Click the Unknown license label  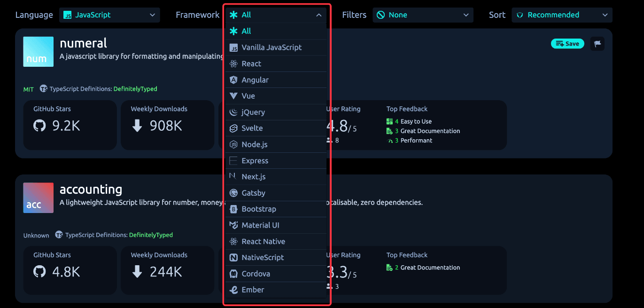(x=36, y=235)
